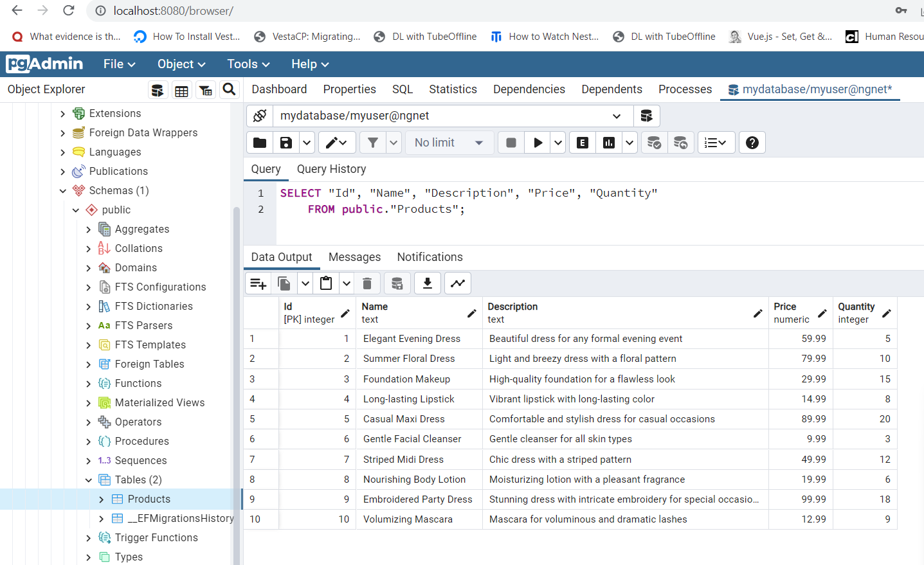Switch to the Messages tab

[354, 257]
